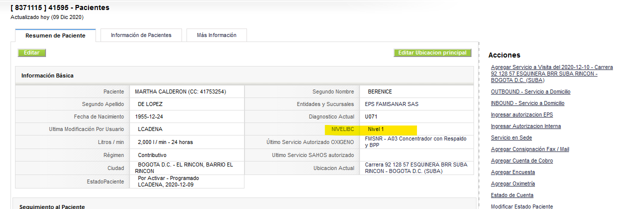
Task: Click the Agregar Oximetría link
Action: coord(513,183)
